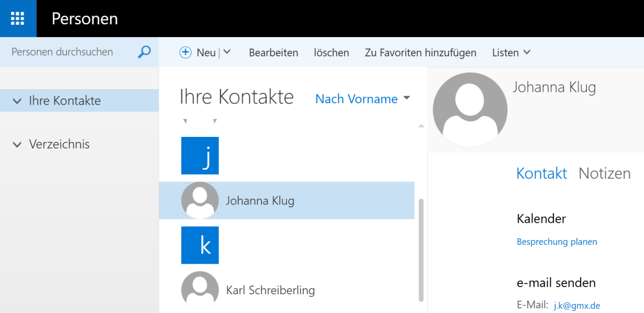Open the Besprechung planen link
Viewport: 644px width, 313px height.
(x=557, y=242)
